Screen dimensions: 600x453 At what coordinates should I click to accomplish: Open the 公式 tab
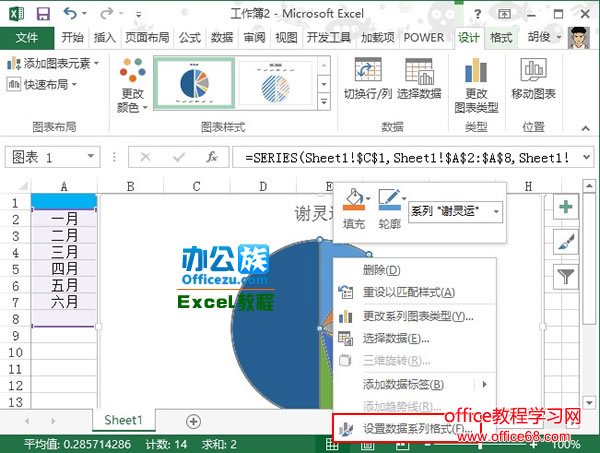(x=190, y=37)
